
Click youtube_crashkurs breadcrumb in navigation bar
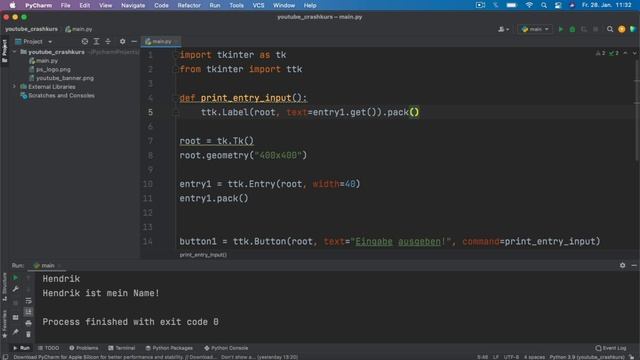coord(31,29)
